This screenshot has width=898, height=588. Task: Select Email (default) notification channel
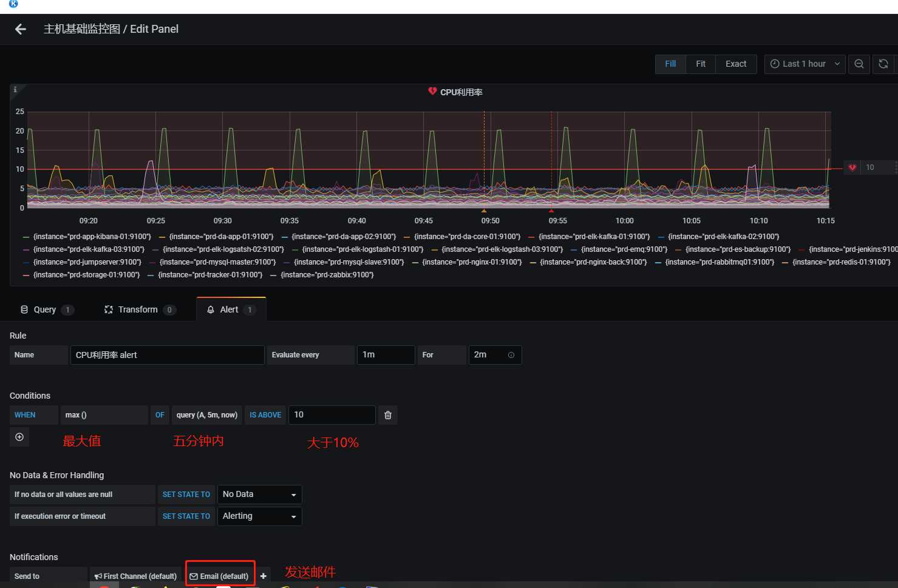click(x=220, y=576)
